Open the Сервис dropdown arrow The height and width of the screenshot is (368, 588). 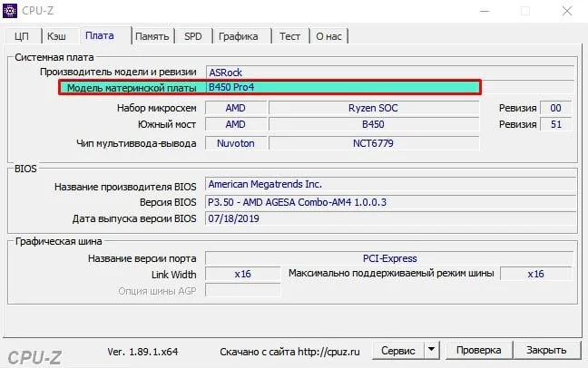pyautogui.click(x=432, y=350)
